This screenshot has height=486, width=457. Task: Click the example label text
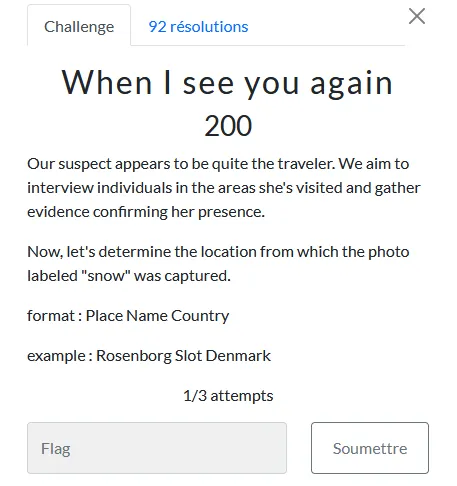[60, 356]
